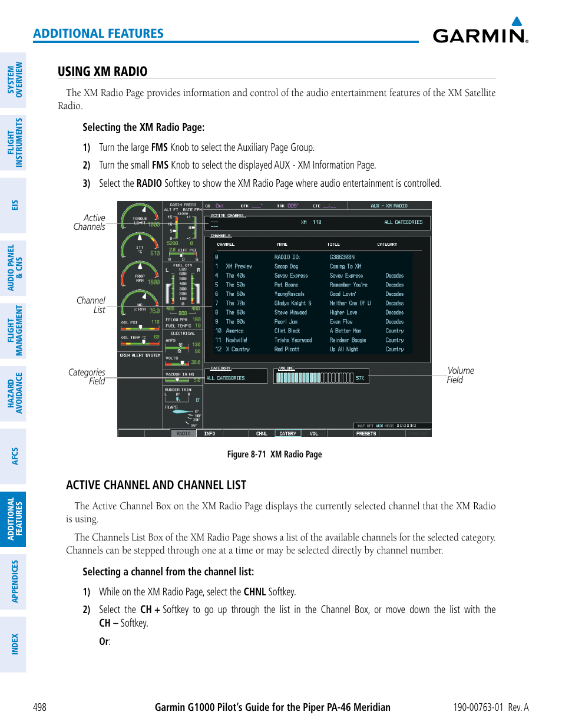Open the Hazard Avoidance side tab
The height and width of the screenshot is (728, 562).
(x=13, y=393)
